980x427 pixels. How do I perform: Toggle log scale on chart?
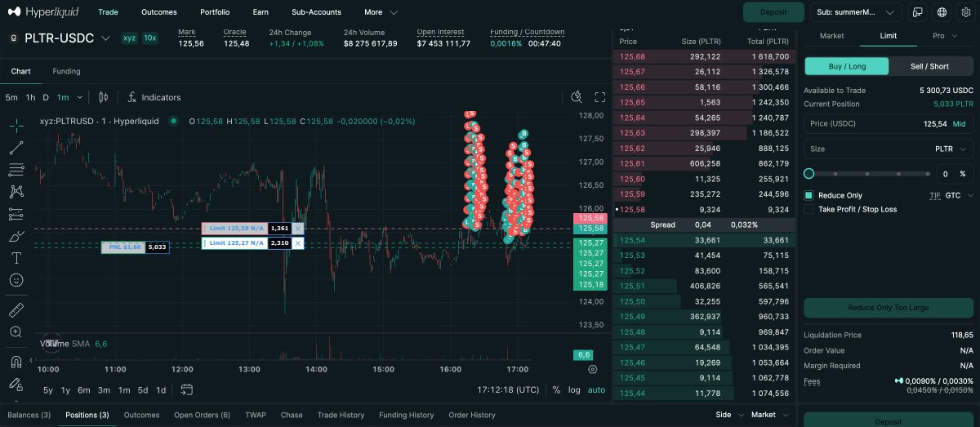click(x=574, y=389)
